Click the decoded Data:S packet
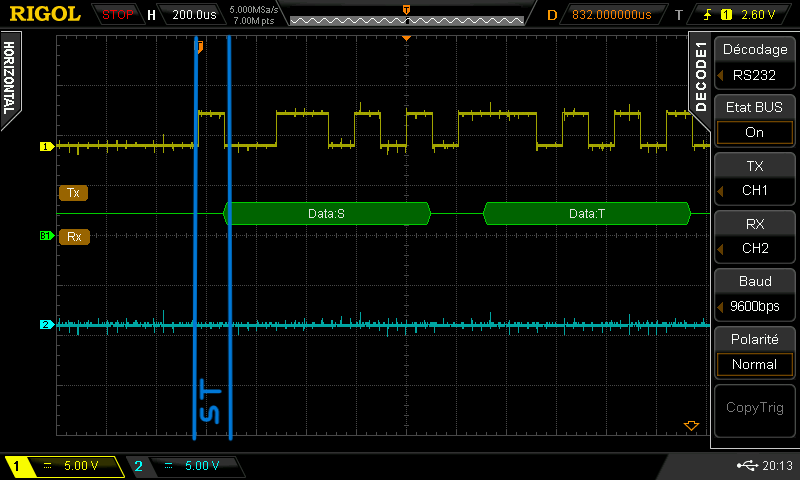Viewport: 800px width, 480px height. 327,213
